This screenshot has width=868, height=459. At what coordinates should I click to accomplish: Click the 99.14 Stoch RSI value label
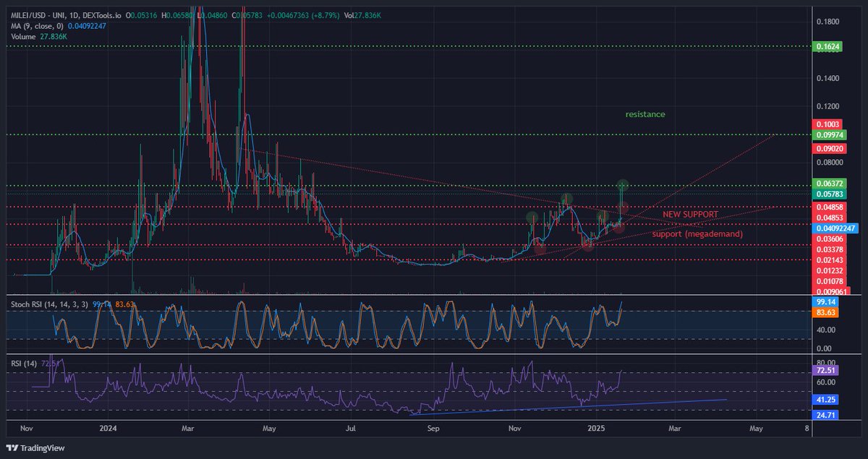pyautogui.click(x=825, y=301)
